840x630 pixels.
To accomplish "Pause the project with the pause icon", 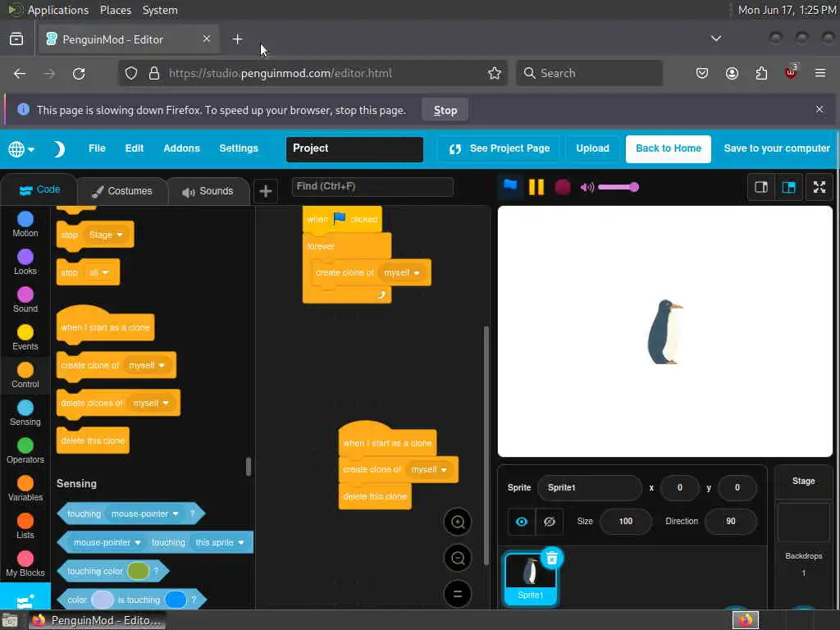I will coord(536,187).
